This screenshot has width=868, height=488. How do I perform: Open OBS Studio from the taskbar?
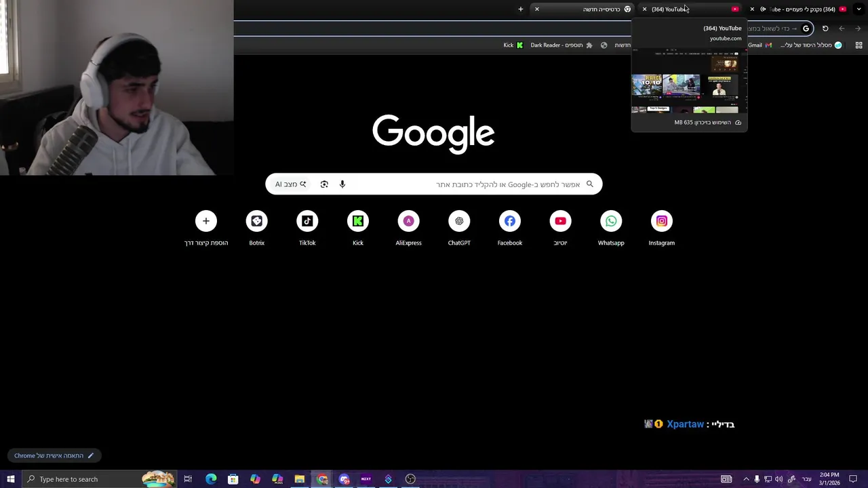410,479
